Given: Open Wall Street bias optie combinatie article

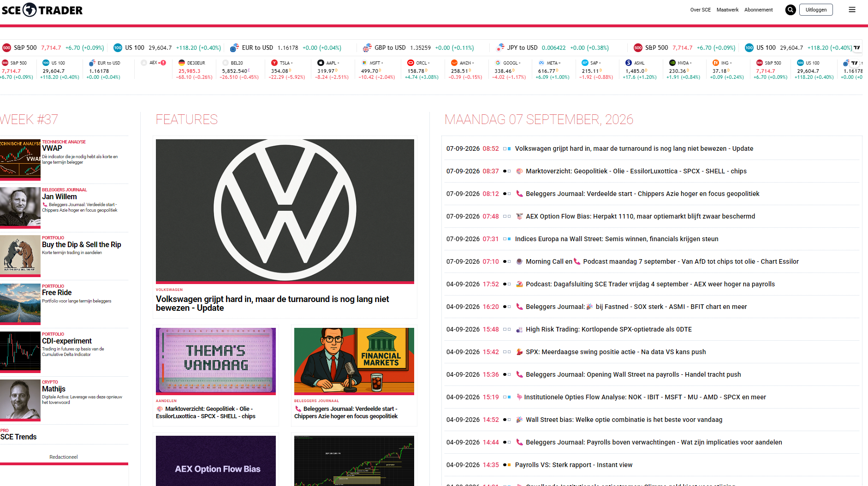Looking at the screenshot, I should pyautogui.click(x=624, y=420).
